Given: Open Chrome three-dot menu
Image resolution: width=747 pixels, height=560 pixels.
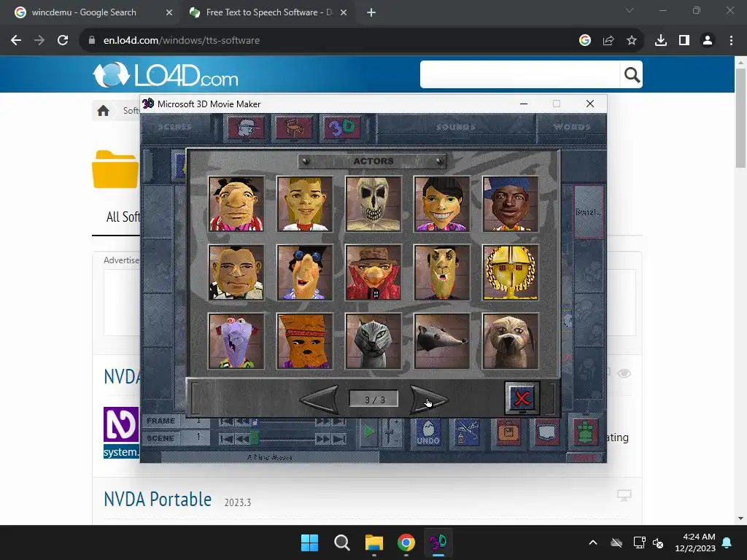Looking at the screenshot, I should [731, 41].
